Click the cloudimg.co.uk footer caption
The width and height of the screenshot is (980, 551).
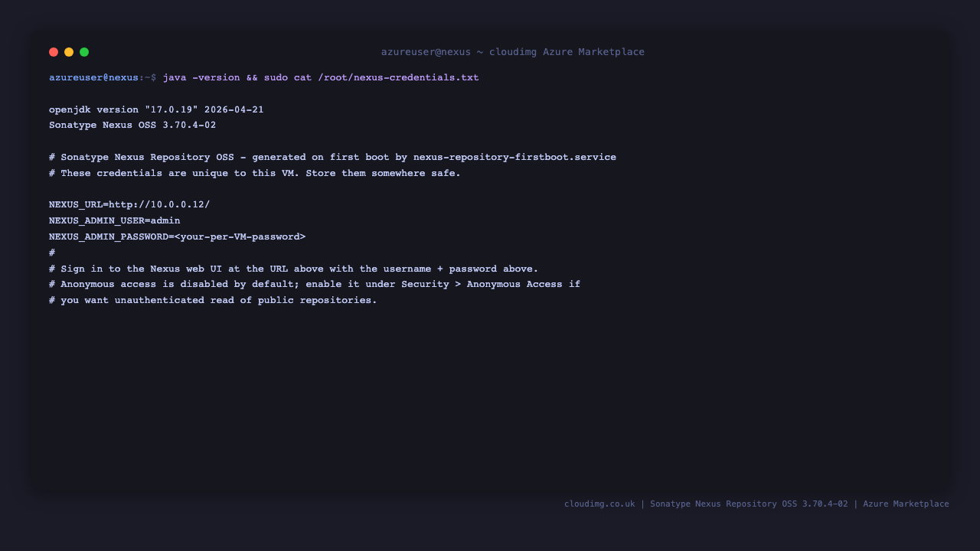pyautogui.click(x=756, y=504)
